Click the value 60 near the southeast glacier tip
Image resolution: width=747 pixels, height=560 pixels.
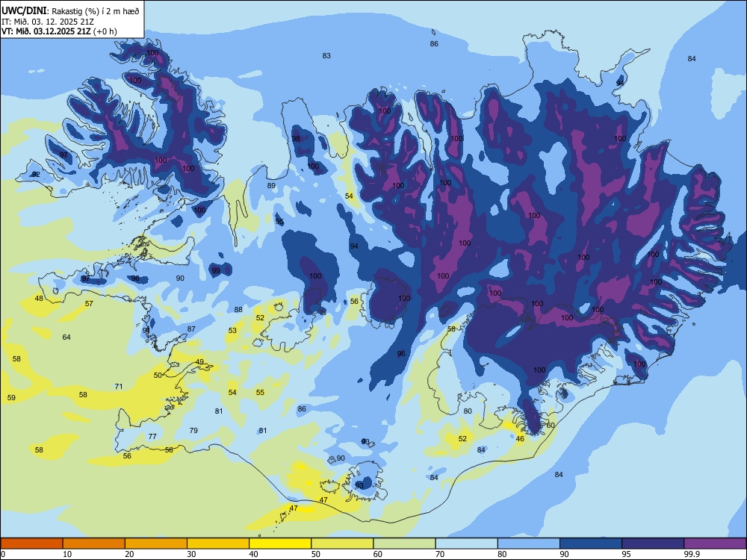[x=551, y=426]
